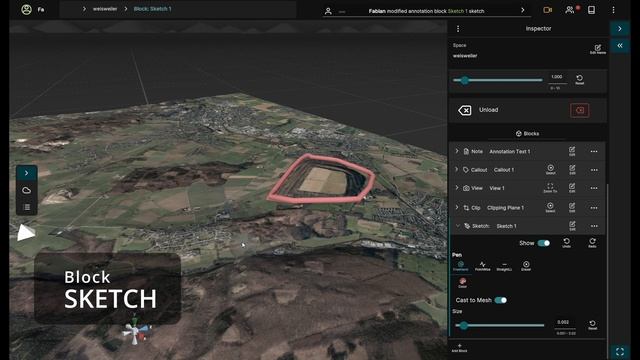The height and width of the screenshot is (360, 640).
Task: Click the pen size value 0.002
Action: pyautogui.click(x=563, y=322)
